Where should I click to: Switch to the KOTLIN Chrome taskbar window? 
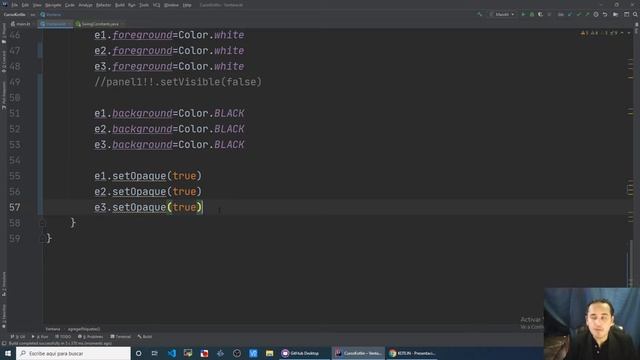click(x=412, y=353)
